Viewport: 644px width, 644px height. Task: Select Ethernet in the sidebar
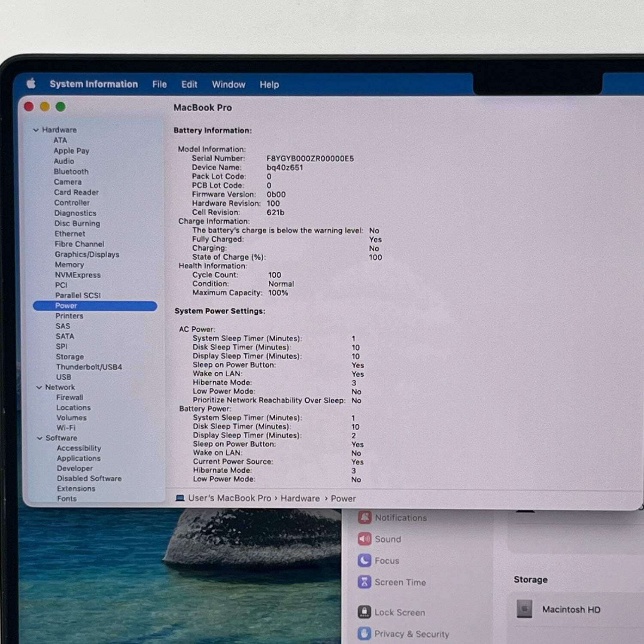click(x=70, y=234)
